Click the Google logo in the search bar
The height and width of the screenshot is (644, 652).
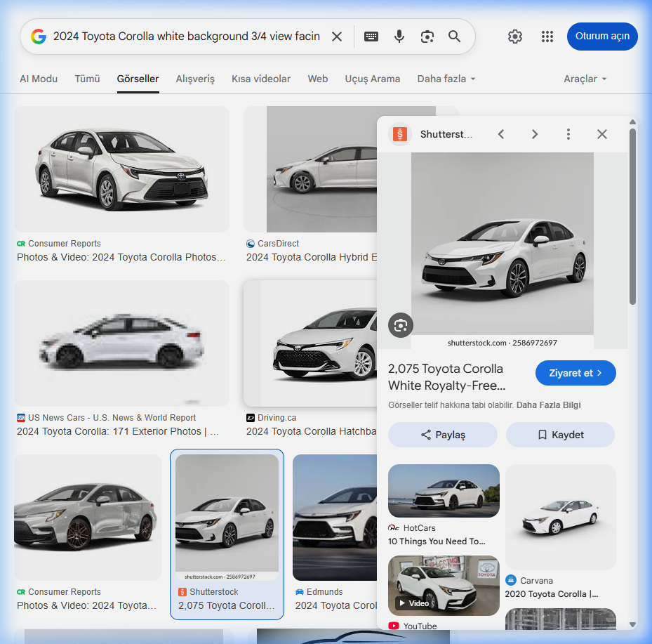coord(39,37)
